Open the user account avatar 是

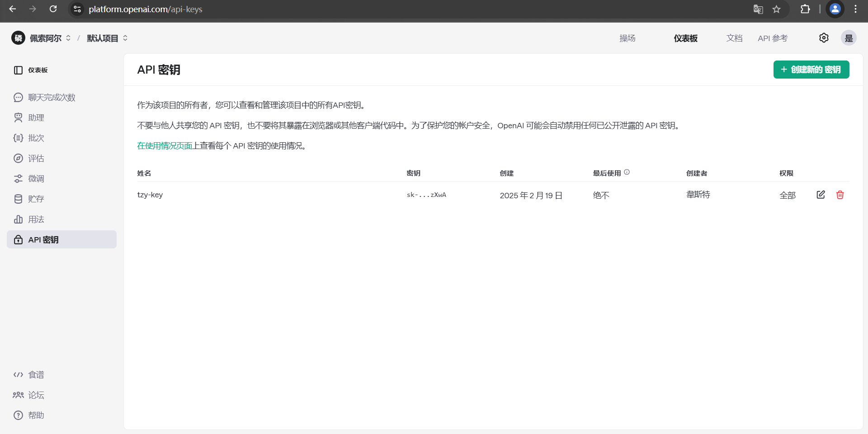849,38
